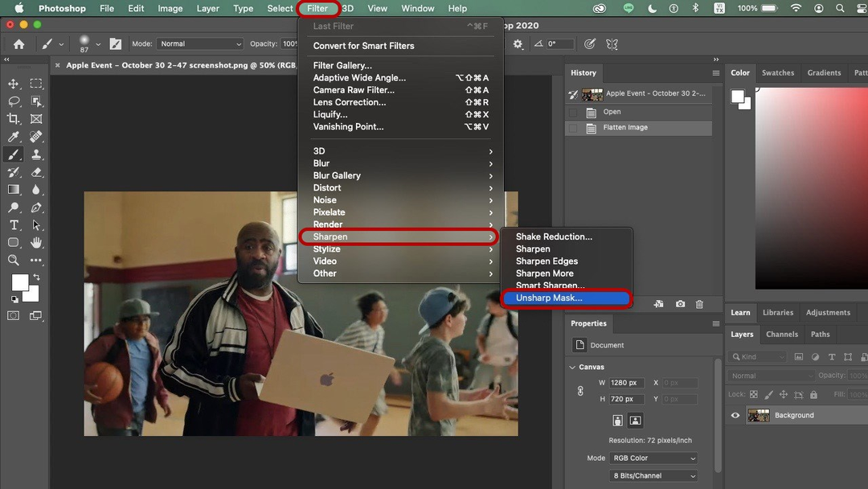Open the 8 Bits/Channel dropdown

click(653, 476)
